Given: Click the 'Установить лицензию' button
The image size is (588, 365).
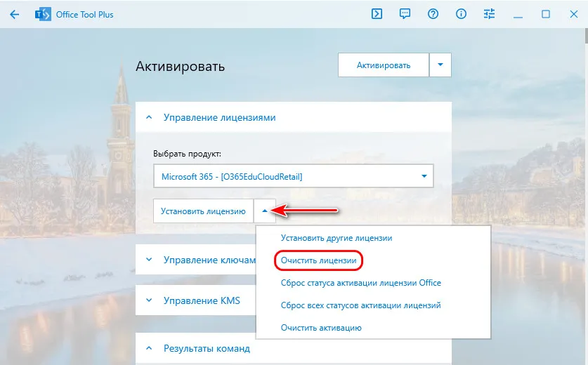Looking at the screenshot, I should click(x=203, y=211).
